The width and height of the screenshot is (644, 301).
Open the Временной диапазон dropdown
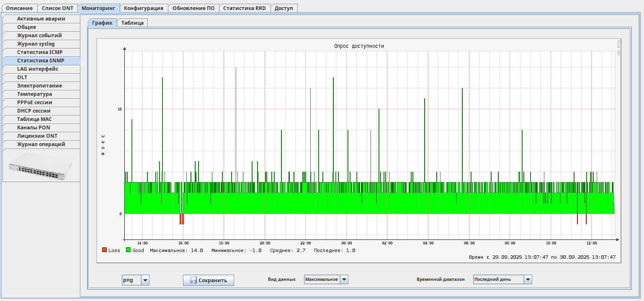click(528, 280)
